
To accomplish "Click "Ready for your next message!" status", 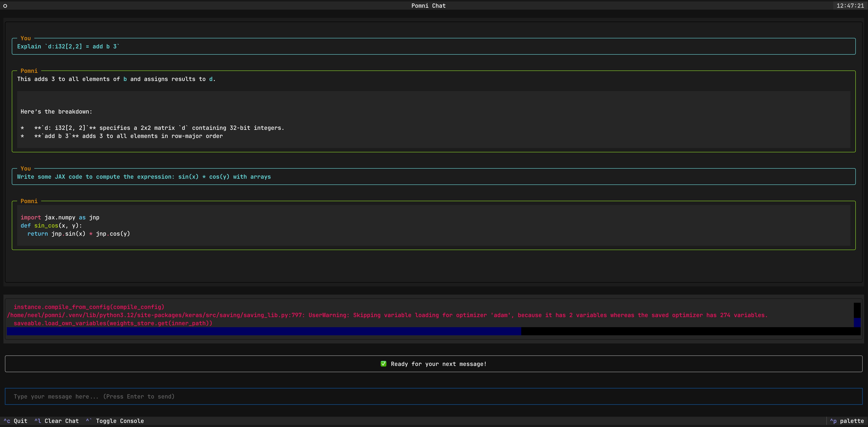I will pyautogui.click(x=438, y=364).
